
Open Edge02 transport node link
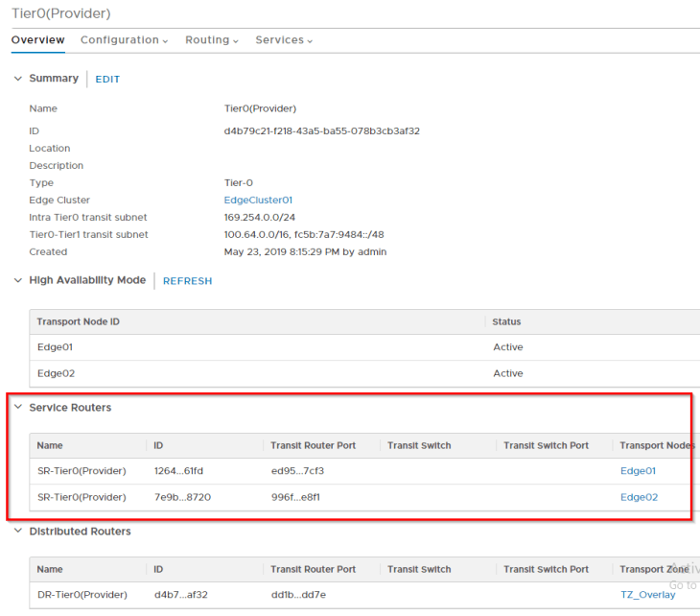point(639,497)
